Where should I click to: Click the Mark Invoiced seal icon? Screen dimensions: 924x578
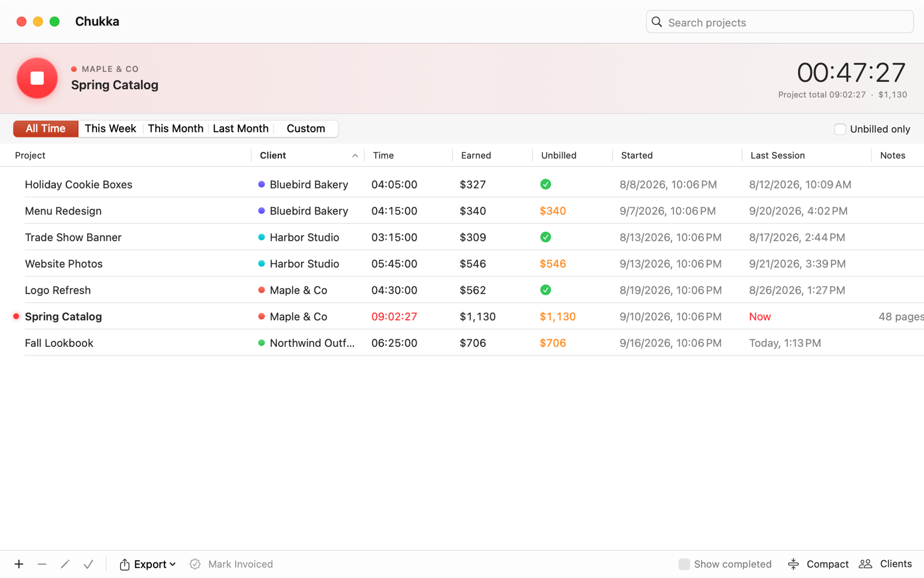click(195, 564)
